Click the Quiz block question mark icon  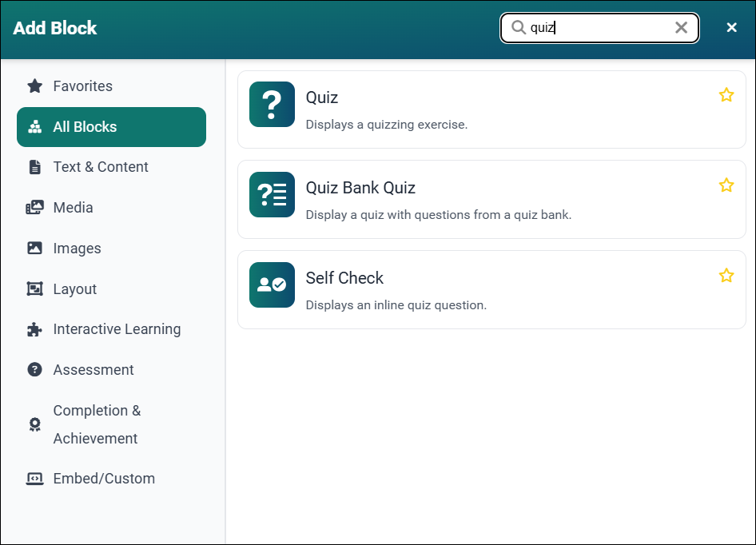(272, 104)
